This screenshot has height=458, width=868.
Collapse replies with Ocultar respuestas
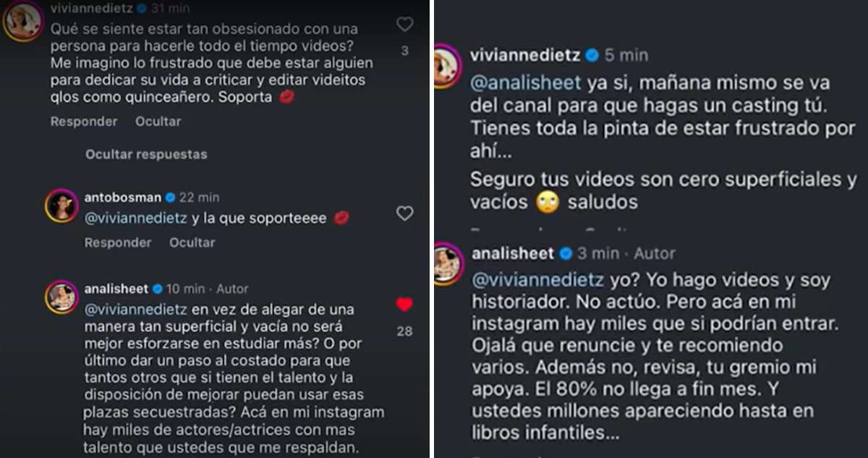tap(146, 154)
